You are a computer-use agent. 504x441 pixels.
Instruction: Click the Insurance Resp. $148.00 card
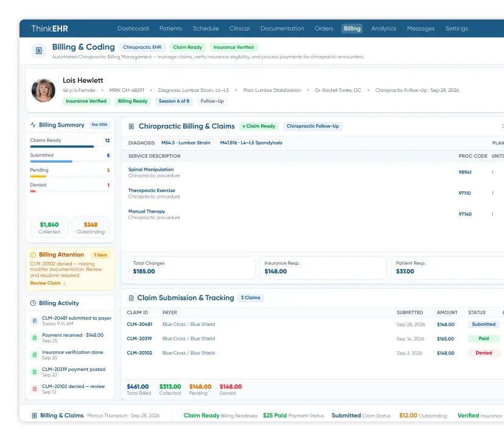click(323, 267)
